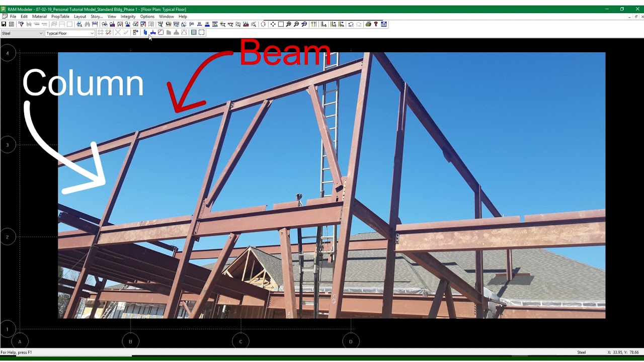The height and width of the screenshot is (362, 644).
Task: Open the File menu
Action: (x=13, y=17)
